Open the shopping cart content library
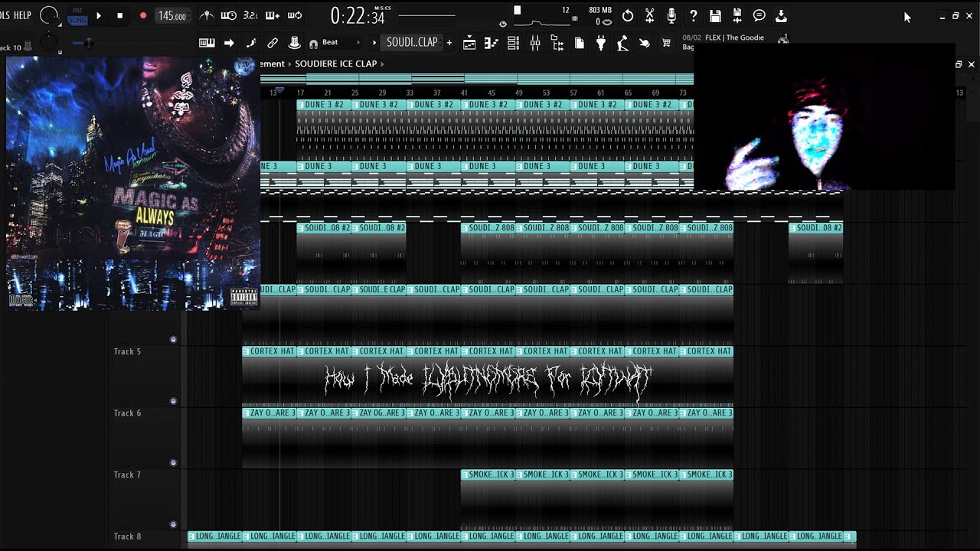 click(x=666, y=44)
